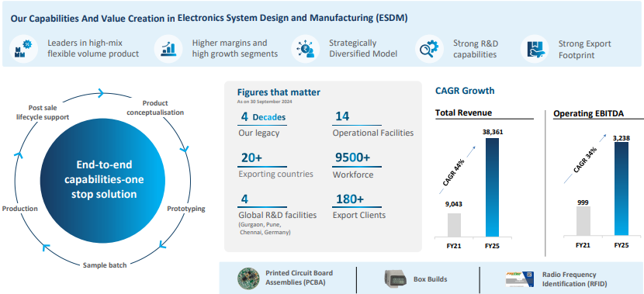Viewport: 644px width, 294px height.
Task: Click the 'Product conceptualisation' label
Action: pos(155,108)
